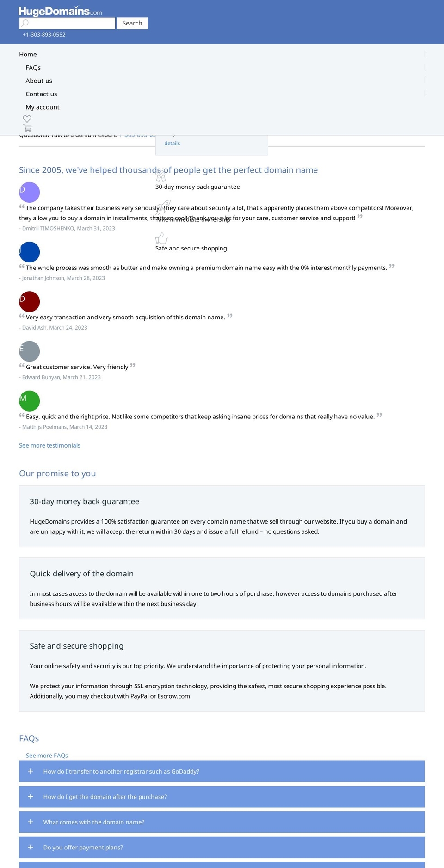Click Dmitrii's purple avatar circle
The width and height of the screenshot is (444, 868).
click(30, 192)
